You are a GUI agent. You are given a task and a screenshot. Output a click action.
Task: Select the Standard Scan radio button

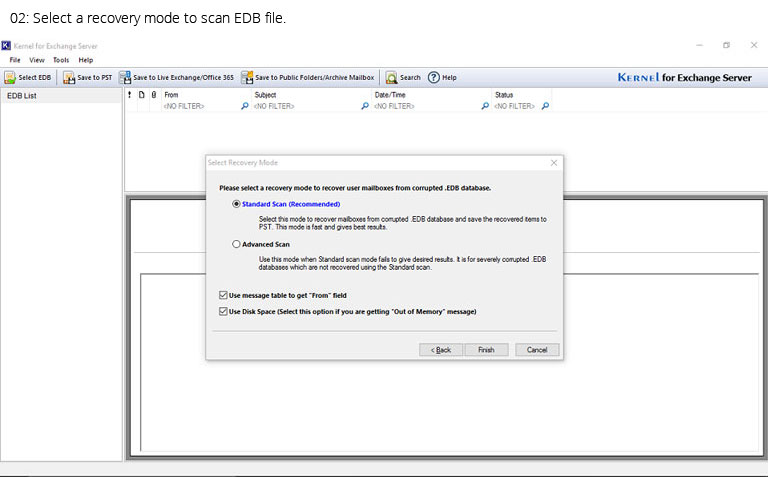click(x=236, y=204)
